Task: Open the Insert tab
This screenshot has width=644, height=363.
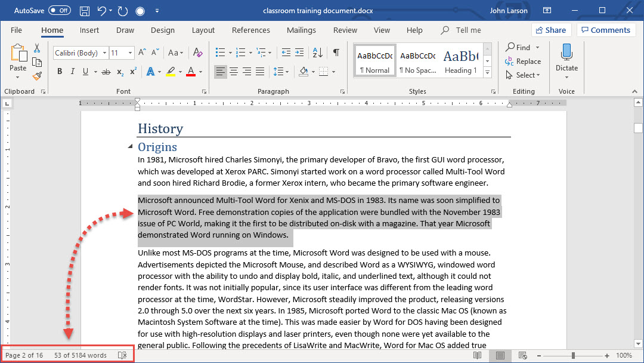Action: click(x=89, y=30)
